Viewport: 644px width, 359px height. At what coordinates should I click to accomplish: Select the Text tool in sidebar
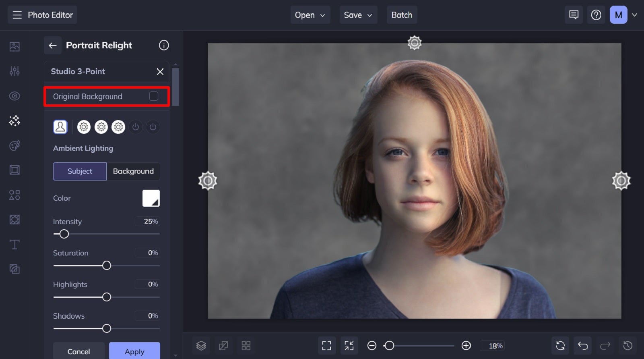pos(14,245)
